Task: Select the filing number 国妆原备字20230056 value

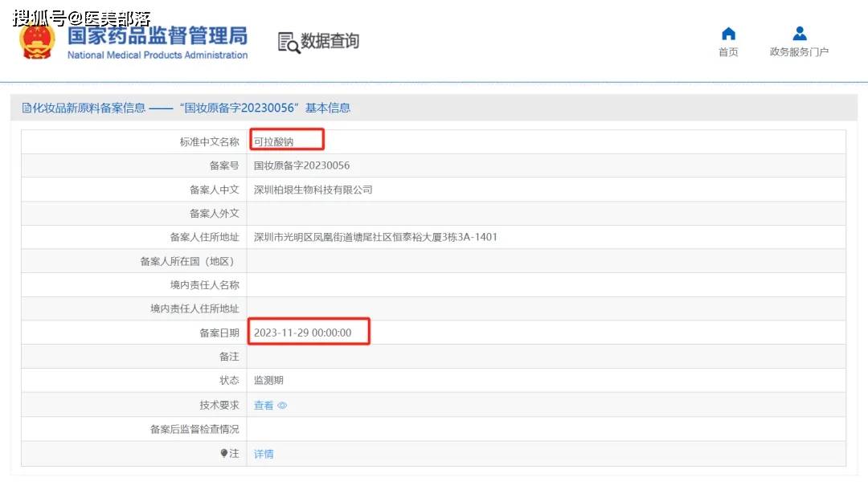Action: 301,165
